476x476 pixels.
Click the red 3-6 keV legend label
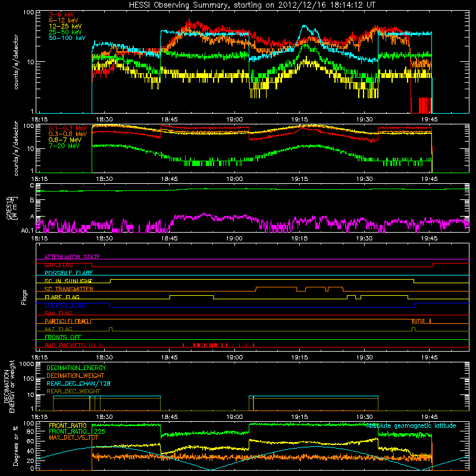(x=62, y=14)
